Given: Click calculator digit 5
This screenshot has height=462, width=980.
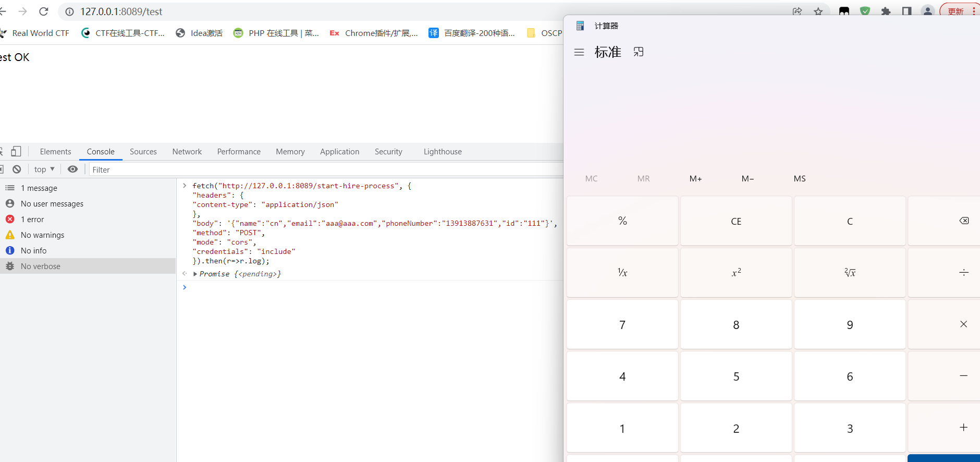Looking at the screenshot, I should [x=736, y=376].
